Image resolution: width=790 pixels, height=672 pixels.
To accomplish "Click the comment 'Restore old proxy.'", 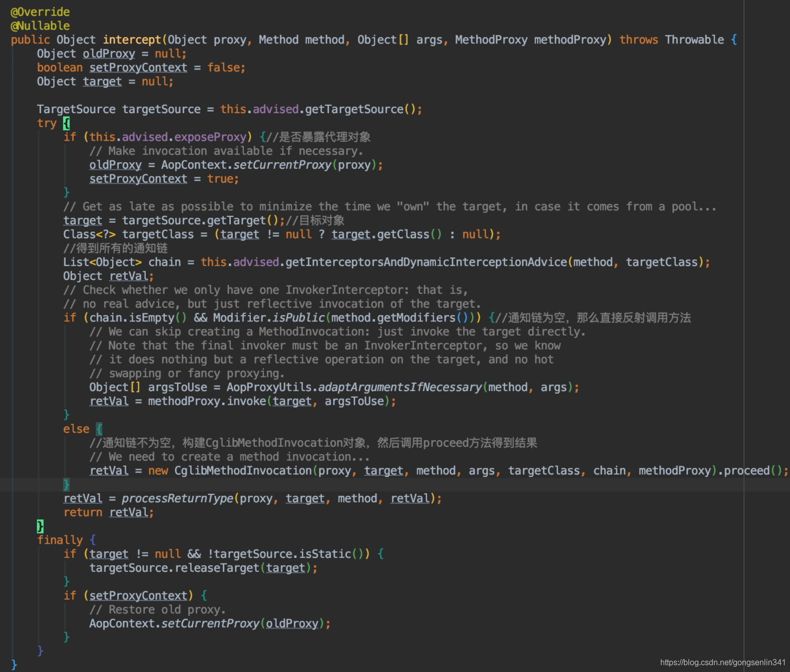I will [x=158, y=609].
